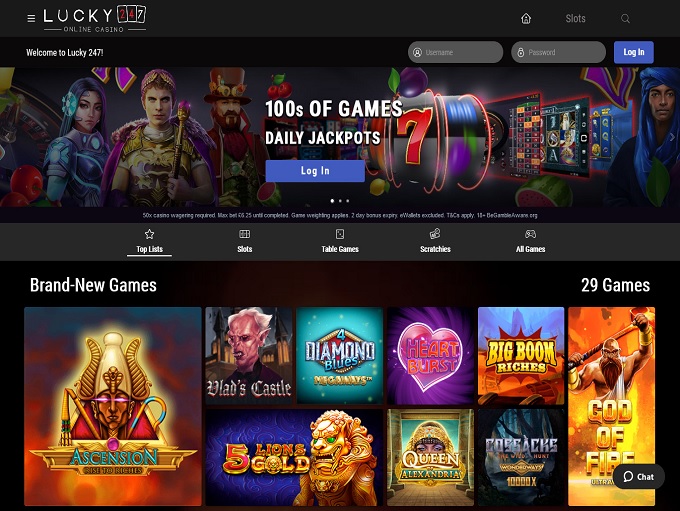Open the Chat bubble widget

(x=639, y=476)
